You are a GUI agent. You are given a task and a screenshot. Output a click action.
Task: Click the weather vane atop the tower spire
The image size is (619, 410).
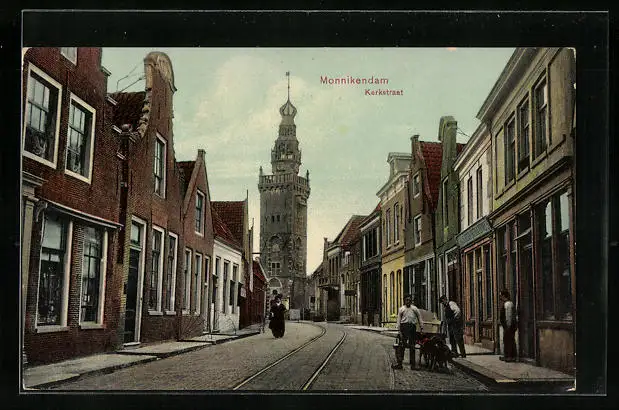pyautogui.click(x=287, y=78)
